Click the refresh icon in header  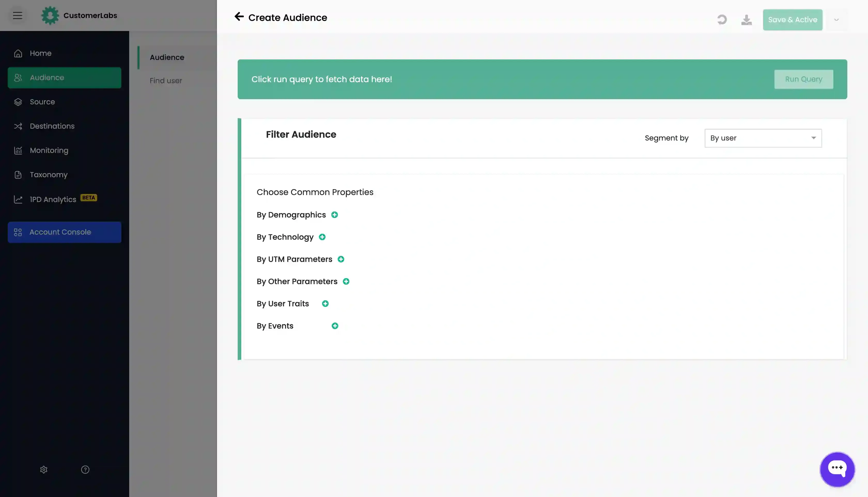click(722, 20)
